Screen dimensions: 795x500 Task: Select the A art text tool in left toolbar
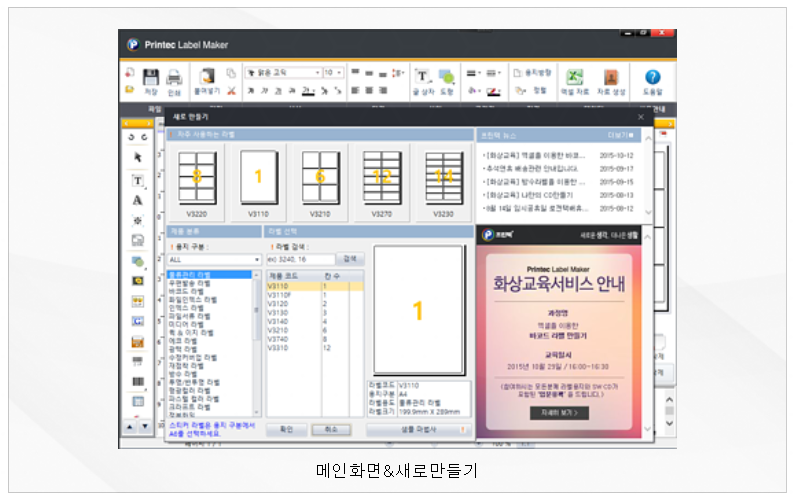tap(137, 200)
